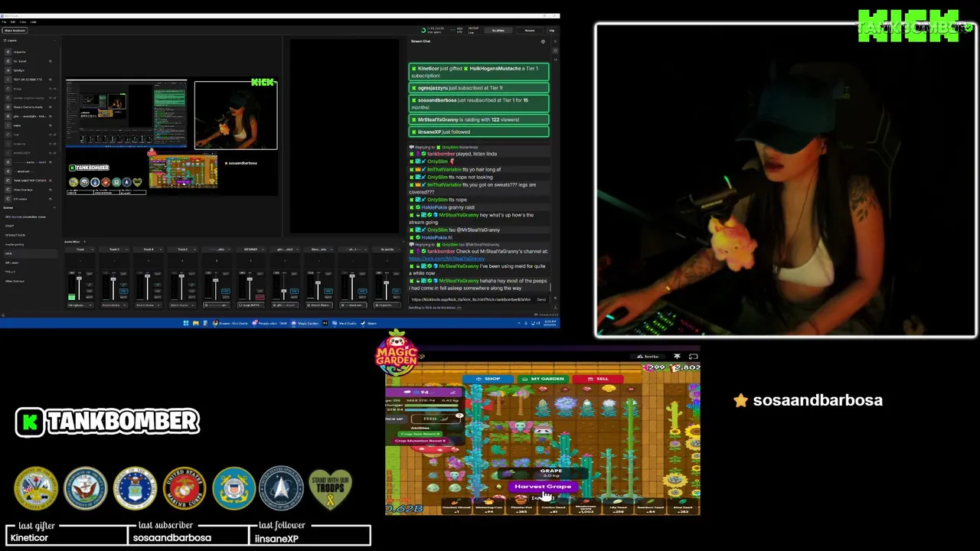Click the pet help question mark icon
The width and height of the screenshot is (980, 551).
click(459, 416)
